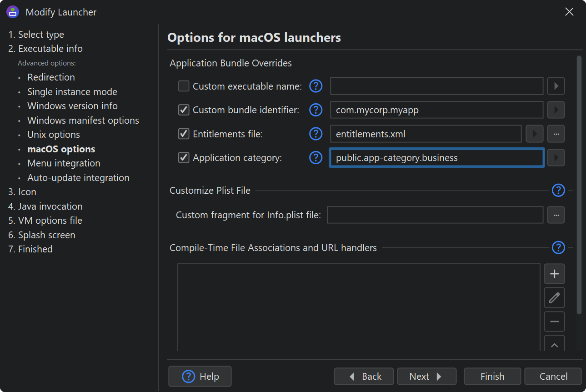Show help for Entitlements file
The height and width of the screenshot is (392, 586).
(316, 134)
